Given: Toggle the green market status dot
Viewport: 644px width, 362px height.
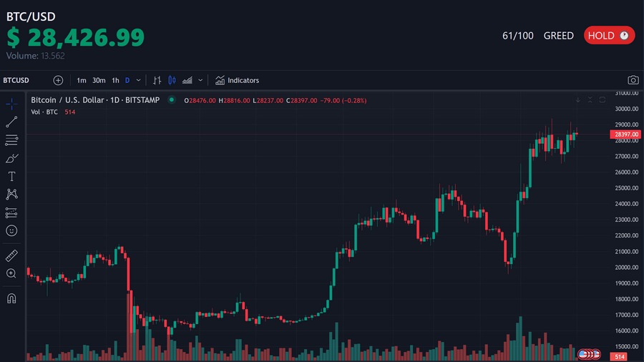Looking at the screenshot, I should tap(171, 100).
